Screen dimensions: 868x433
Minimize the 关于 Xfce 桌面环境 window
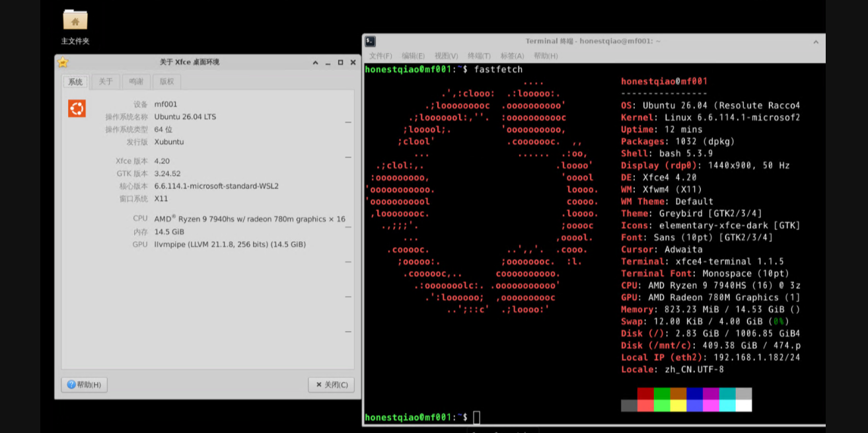click(x=328, y=63)
